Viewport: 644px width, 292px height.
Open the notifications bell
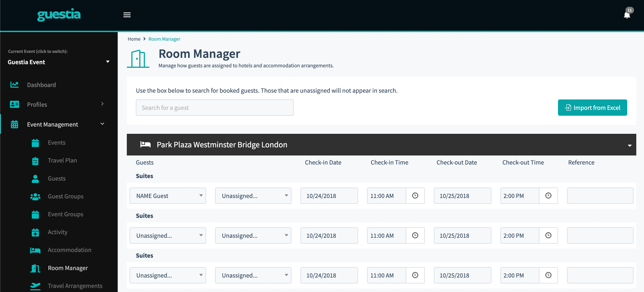(x=627, y=15)
